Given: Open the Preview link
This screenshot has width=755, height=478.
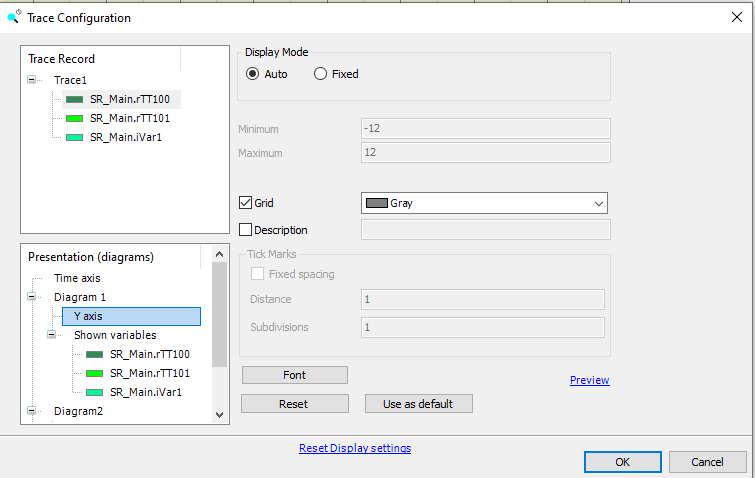Looking at the screenshot, I should (x=589, y=380).
